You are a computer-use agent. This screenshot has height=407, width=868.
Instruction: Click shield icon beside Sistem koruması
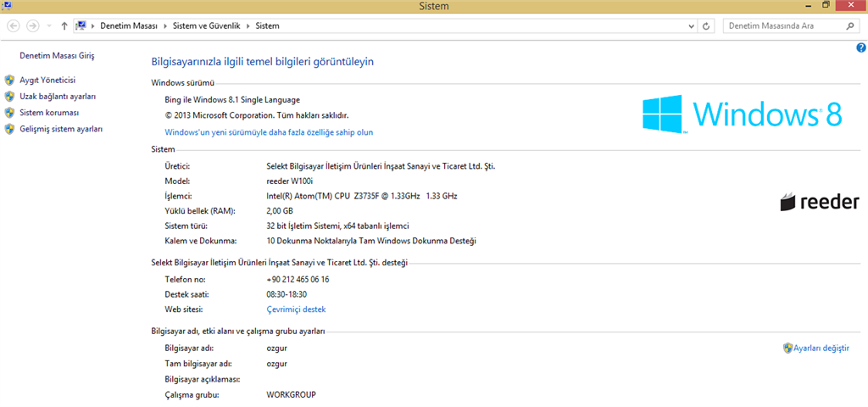pyautogui.click(x=8, y=113)
